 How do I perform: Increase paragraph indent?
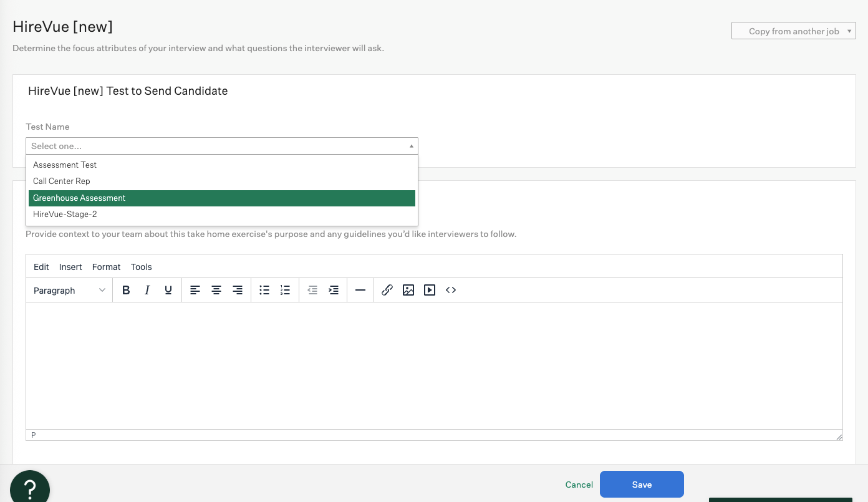pos(334,290)
